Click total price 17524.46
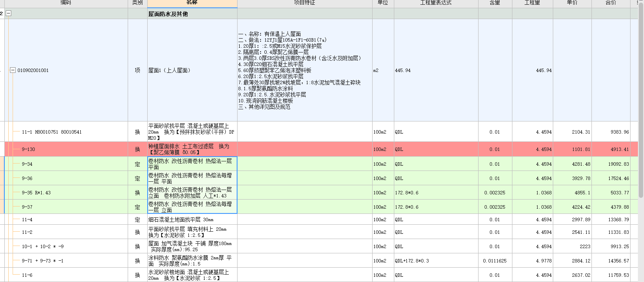This screenshot has width=644, height=282. [611, 178]
